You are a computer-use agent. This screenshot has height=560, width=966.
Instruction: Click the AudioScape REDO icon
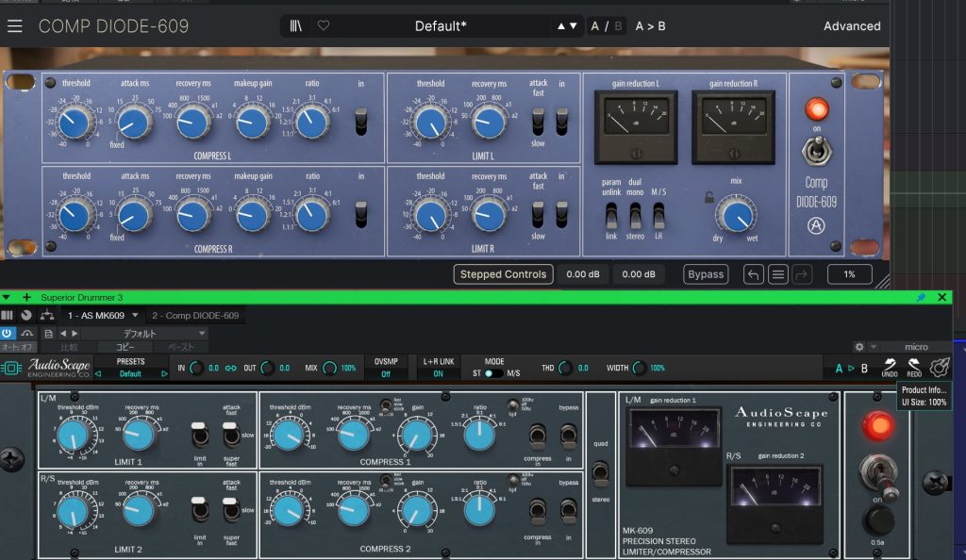[x=913, y=368]
